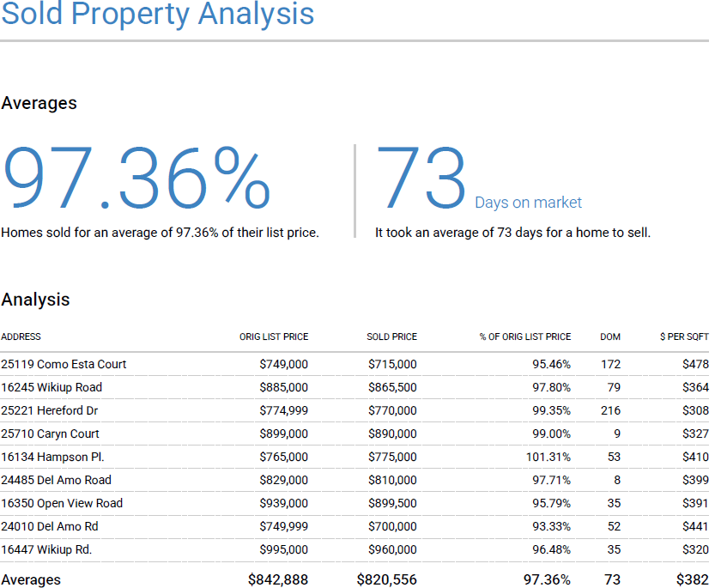Select address "25221 Hereford Dr"
This screenshot has height=588, width=715.
click(49, 410)
